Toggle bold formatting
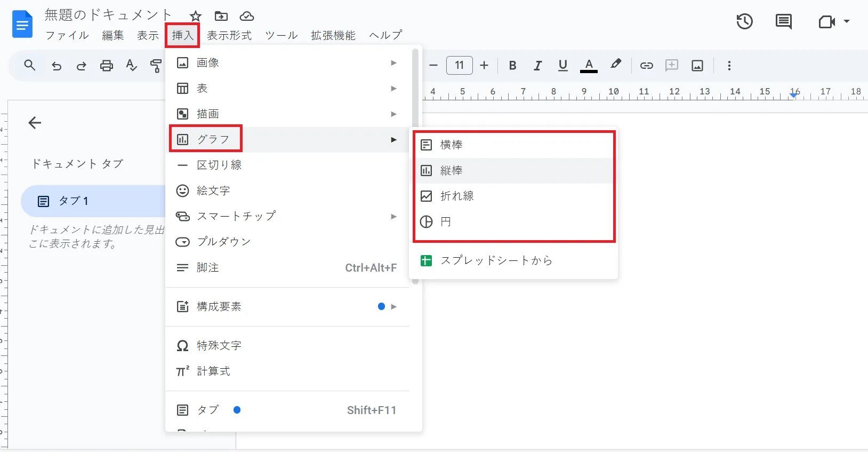The image size is (868, 452). click(x=512, y=66)
